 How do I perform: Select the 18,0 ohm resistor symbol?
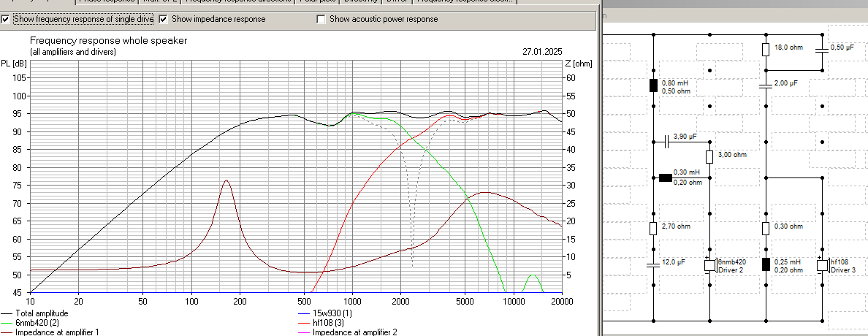tap(766, 50)
